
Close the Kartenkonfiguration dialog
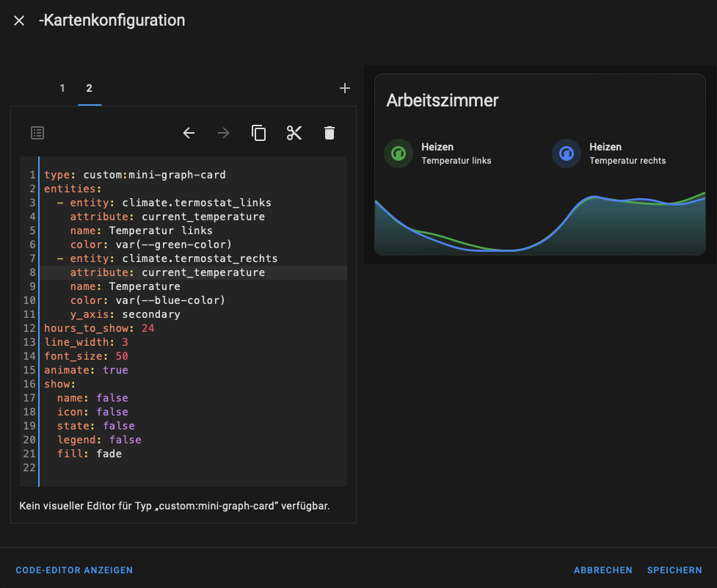[19, 21]
